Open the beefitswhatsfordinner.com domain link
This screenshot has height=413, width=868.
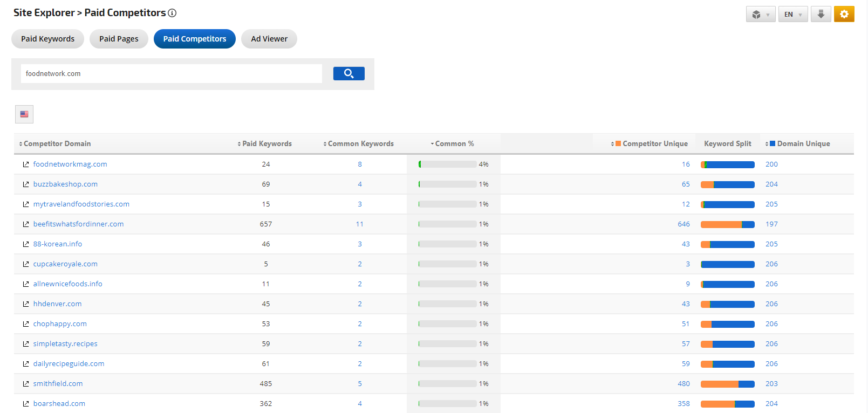[x=78, y=224]
